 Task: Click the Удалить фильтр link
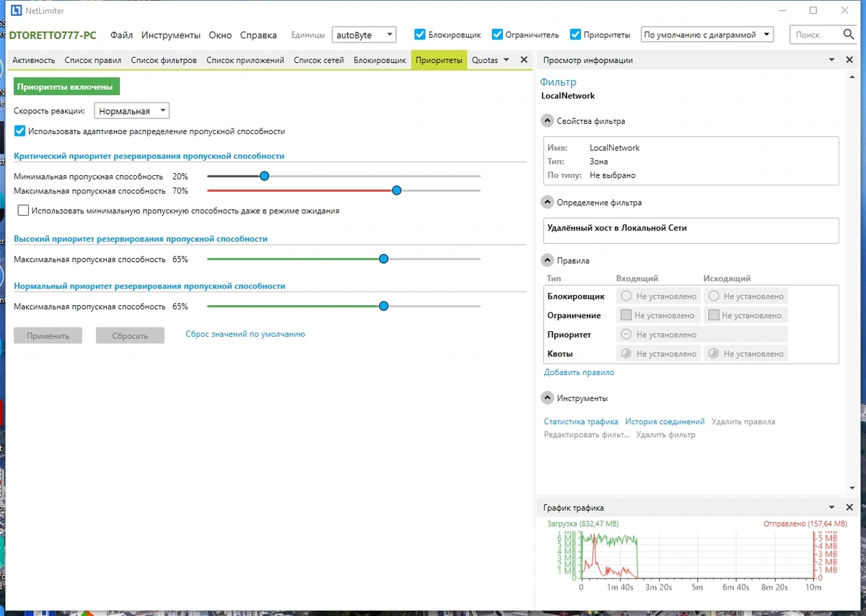(x=665, y=435)
